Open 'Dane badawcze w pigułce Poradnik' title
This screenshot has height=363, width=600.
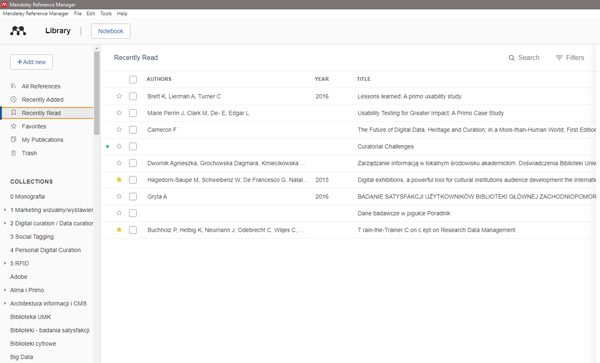coord(404,213)
